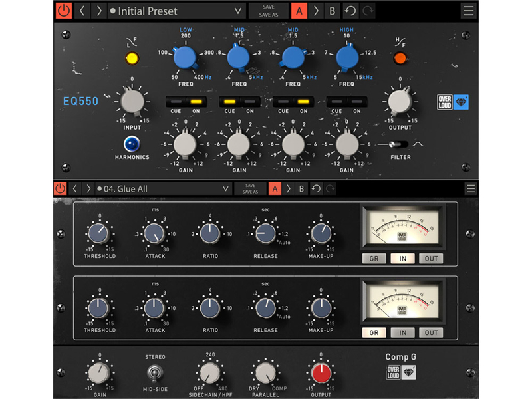Click the EQ550 OUTPUT knob
The width and height of the screenshot is (532, 399).
click(400, 101)
